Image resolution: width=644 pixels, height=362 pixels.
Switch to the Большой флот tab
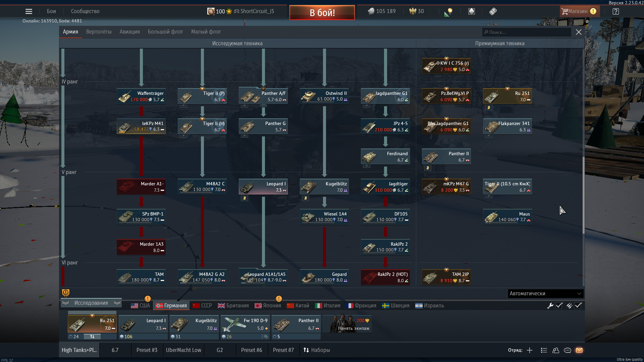165,32
